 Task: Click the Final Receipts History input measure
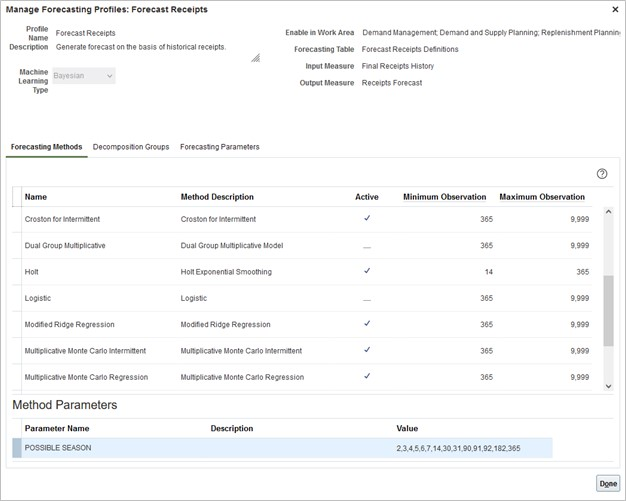398,66
